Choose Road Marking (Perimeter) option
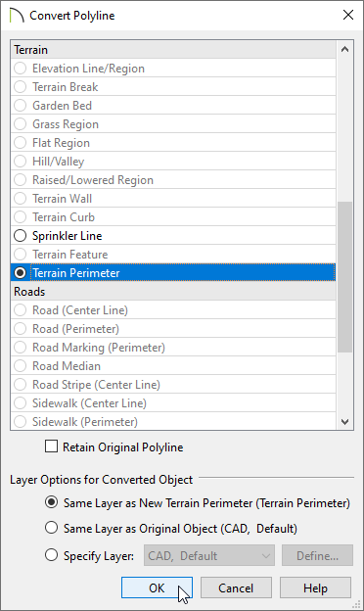This screenshot has width=364, height=611. click(21, 348)
